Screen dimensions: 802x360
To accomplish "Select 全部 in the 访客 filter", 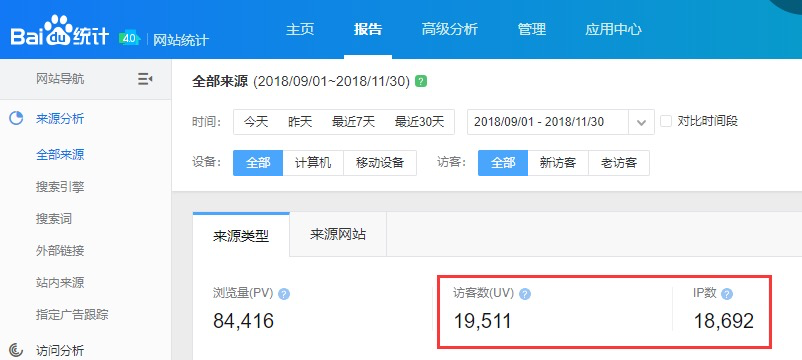I will coord(503,163).
